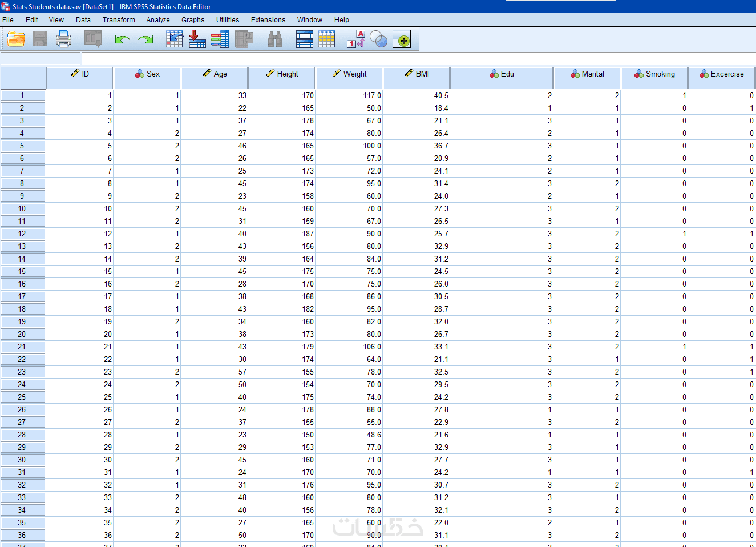The height and width of the screenshot is (547, 756).
Task: Click the cell reference name box
Action: coord(41,58)
